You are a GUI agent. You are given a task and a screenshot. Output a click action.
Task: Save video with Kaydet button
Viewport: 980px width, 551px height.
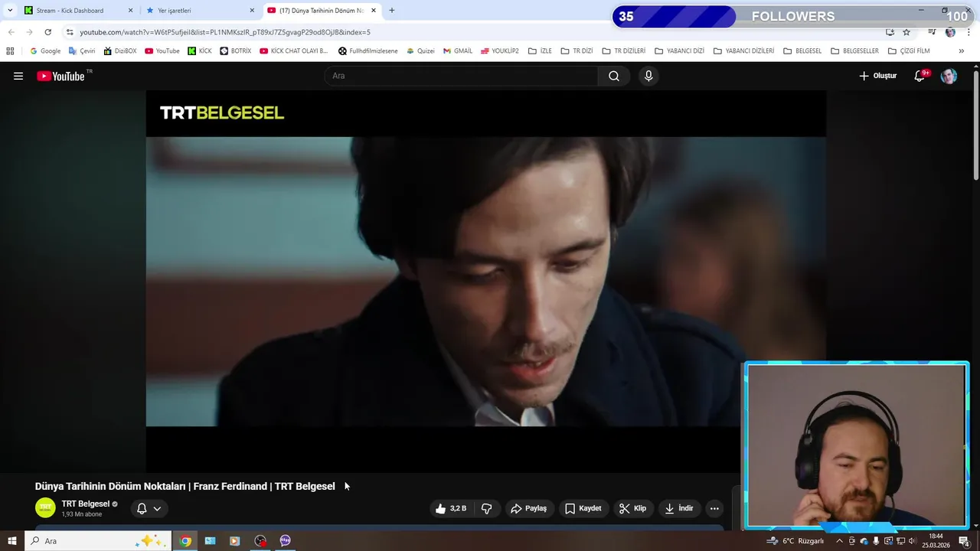(x=583, y=508)
